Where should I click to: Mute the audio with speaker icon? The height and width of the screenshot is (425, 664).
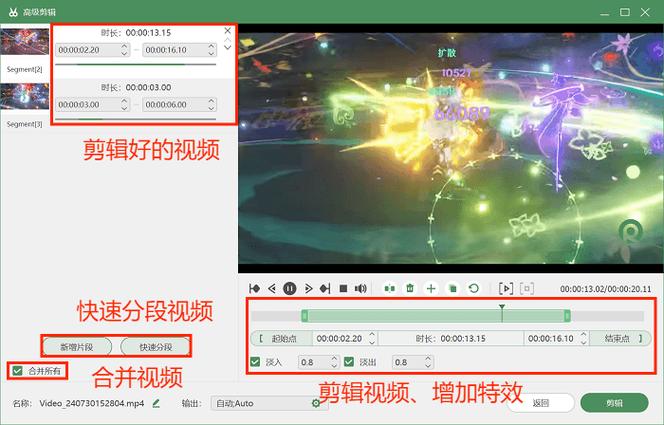[360, 289]
